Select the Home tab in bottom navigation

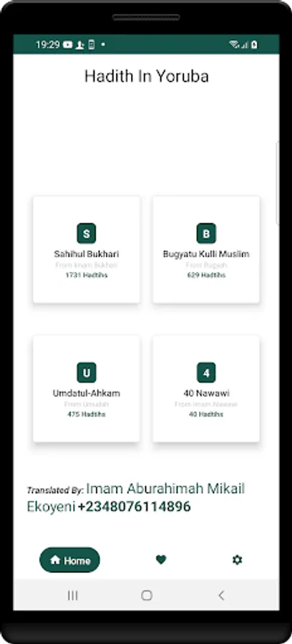tap(70, 560)
